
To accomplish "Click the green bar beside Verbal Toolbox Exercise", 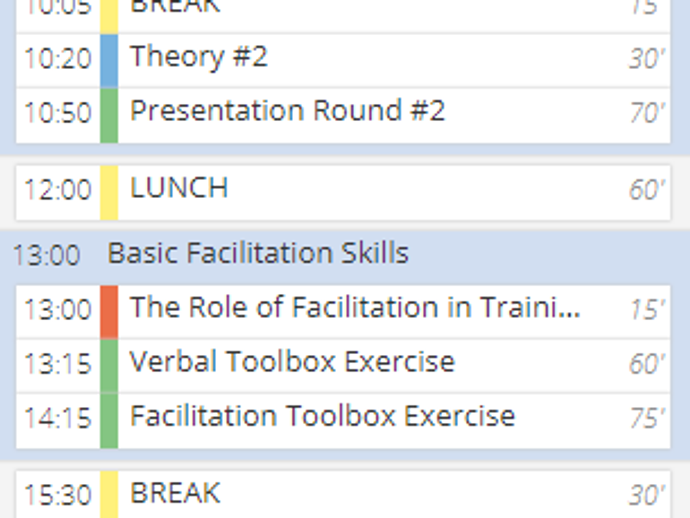I will coord(109,365).
